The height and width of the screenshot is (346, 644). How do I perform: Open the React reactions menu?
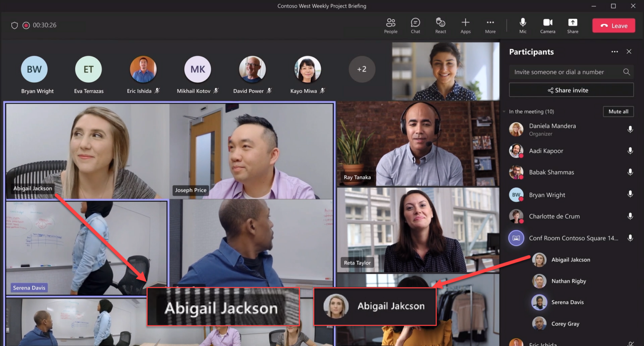click(x=440, y=25)
